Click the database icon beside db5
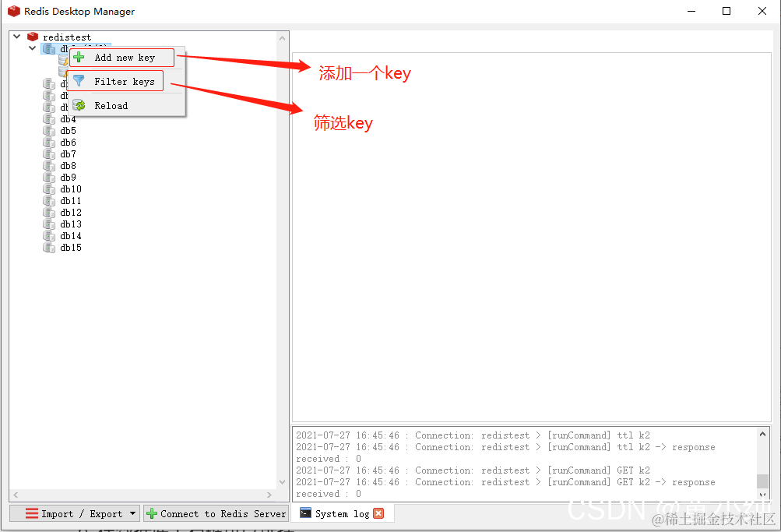Image resolution: width=781 pixels, height=532 pixels. click(49, 131)
